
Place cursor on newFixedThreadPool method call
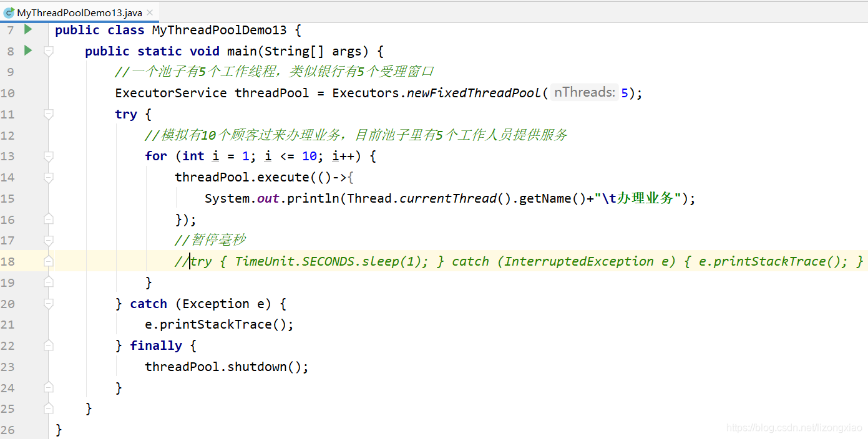click(x=474, y=93)
